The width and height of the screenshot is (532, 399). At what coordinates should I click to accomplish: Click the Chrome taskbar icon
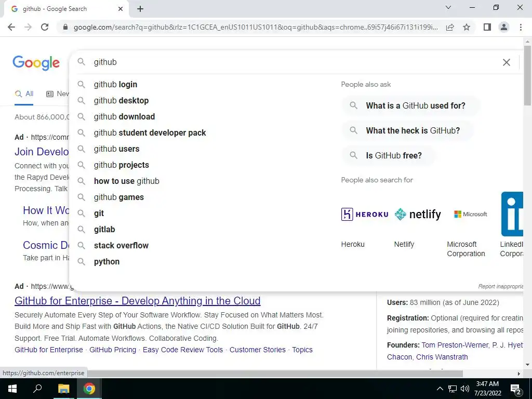tap(89, 389)
